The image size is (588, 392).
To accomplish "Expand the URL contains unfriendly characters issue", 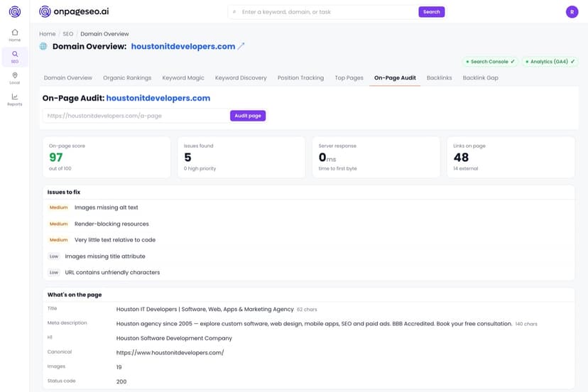I will pos(308,272).
